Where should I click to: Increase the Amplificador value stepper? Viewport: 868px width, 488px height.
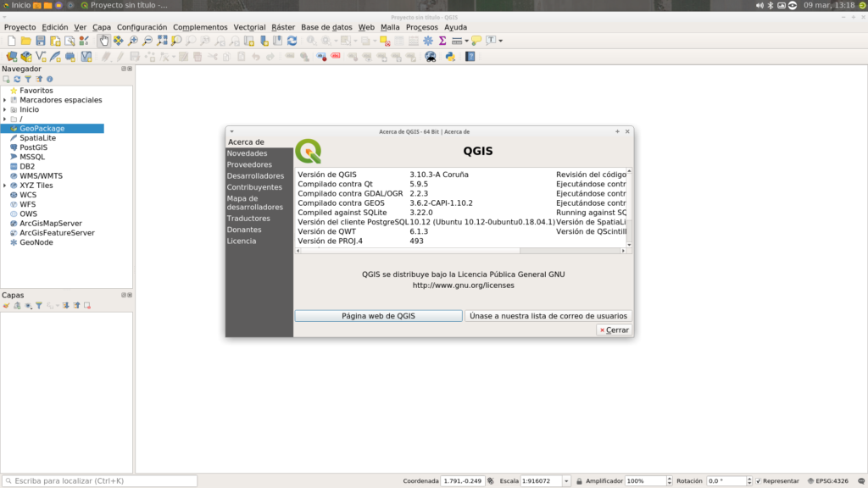pos(670,479)
